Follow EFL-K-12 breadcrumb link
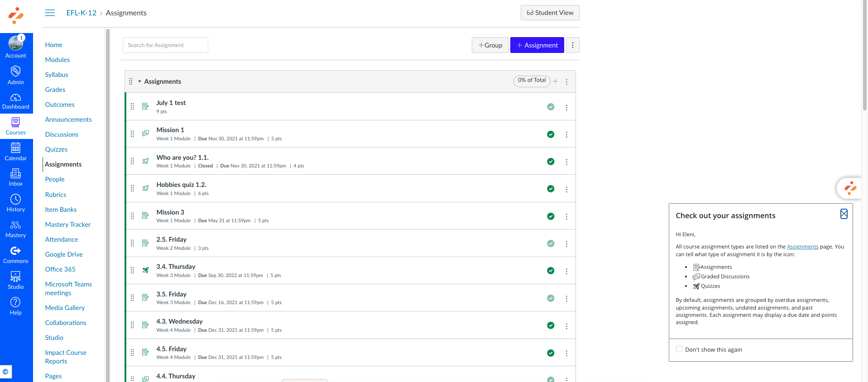Screen dimensions: 868x382 coord(82,13)
